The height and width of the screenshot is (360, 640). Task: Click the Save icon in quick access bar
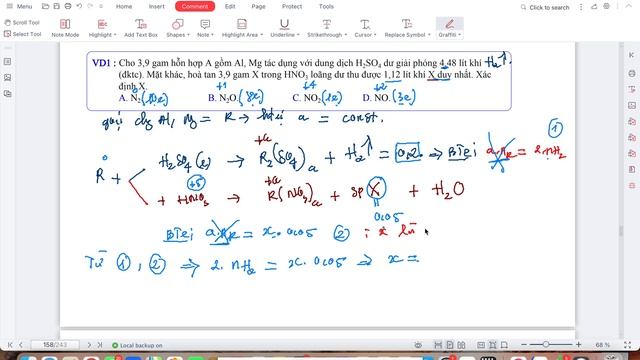[x=57, y=7]
